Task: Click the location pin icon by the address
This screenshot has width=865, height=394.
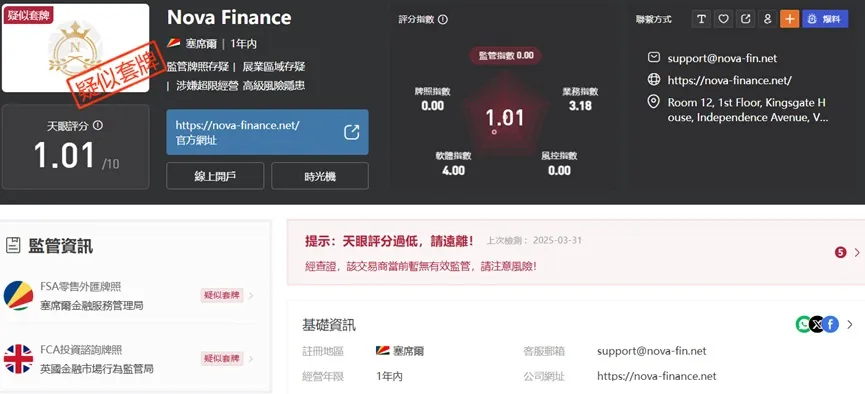Action: [x=654, y=102]
